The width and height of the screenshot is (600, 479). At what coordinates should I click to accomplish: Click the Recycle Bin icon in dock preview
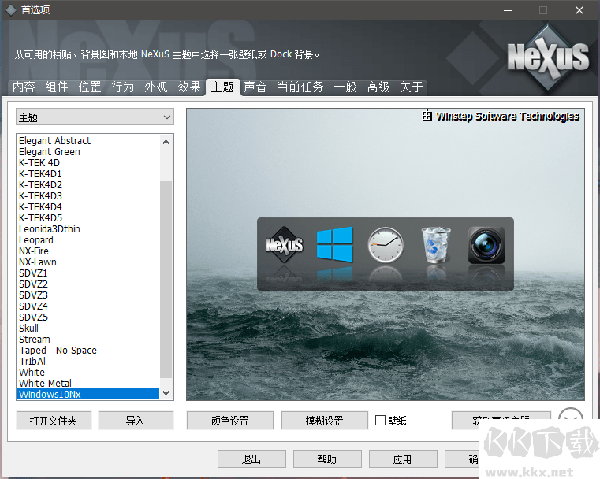pyautogui.click(x=436, y=244)
